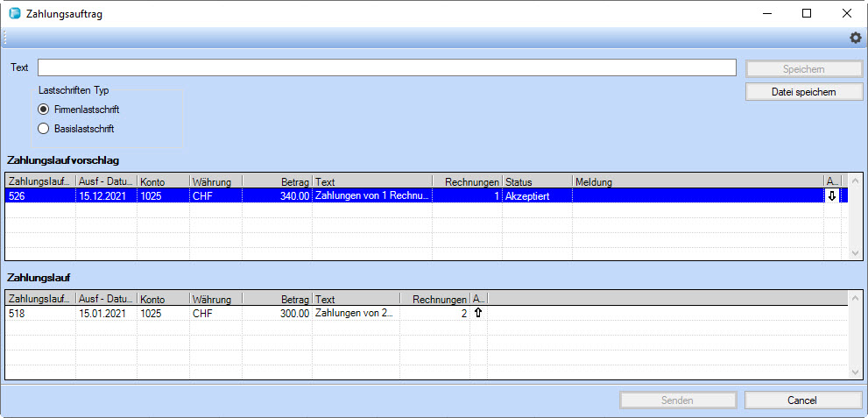Sort Zahlungslauf table by Rechnungen header
This screenshot has height=418, width=868.
(x=434, y=299)
